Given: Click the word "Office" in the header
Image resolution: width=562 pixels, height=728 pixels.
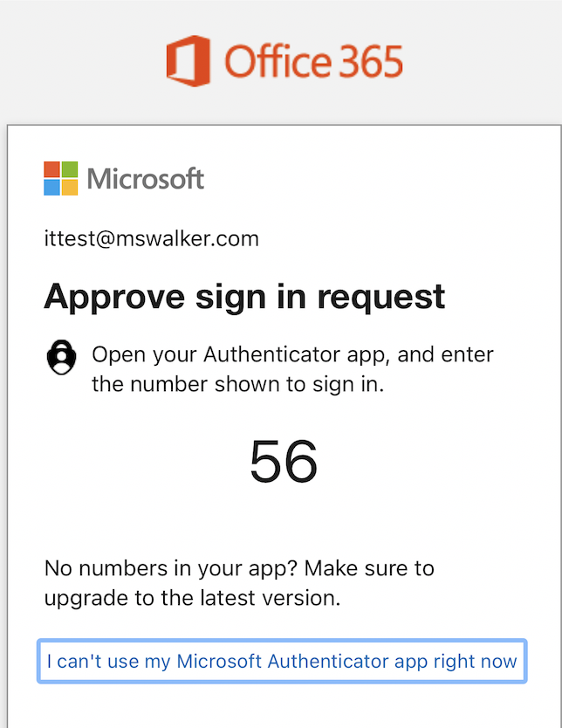Looking at the screenshot, I should 277,62.
